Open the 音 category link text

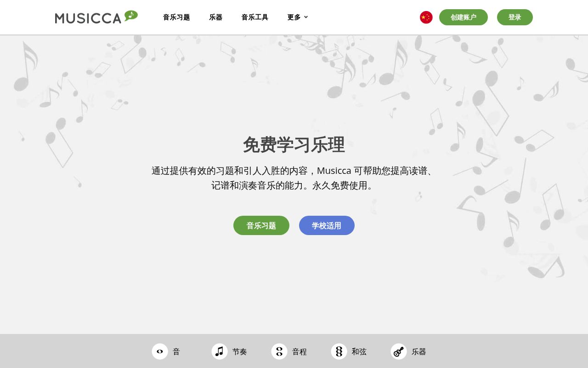click(176, 352)
